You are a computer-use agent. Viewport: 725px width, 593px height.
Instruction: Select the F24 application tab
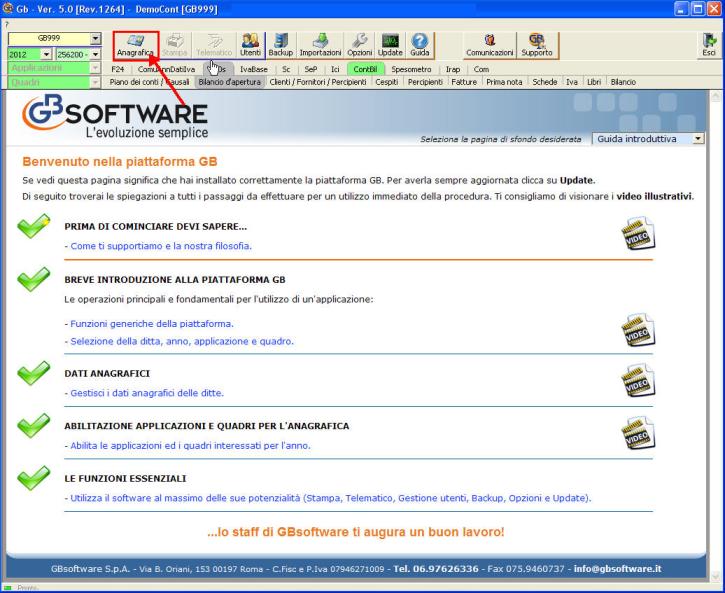(x=118, y=69)
